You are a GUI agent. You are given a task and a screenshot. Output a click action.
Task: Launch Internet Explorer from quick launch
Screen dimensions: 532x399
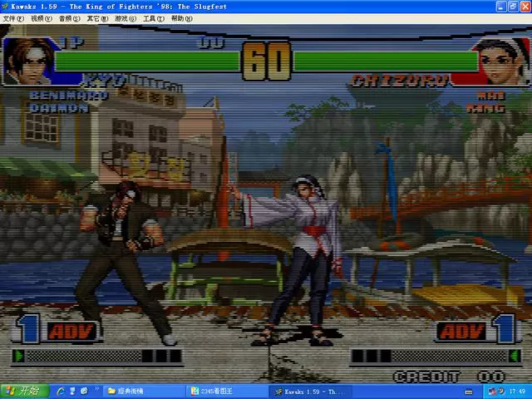[x=61, y=392]
